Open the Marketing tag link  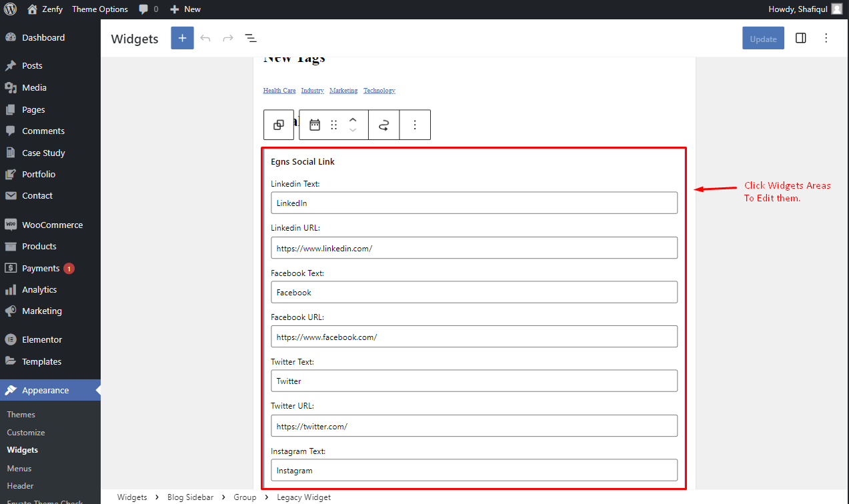tap(343, 91)
